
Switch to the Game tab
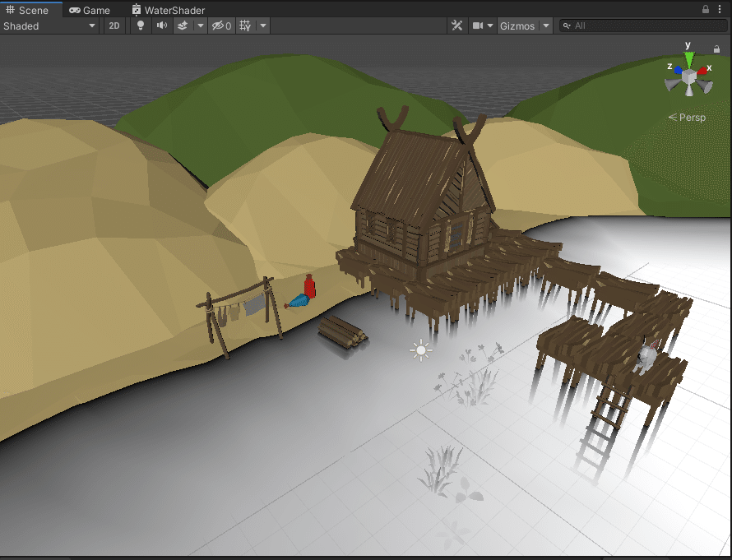click(x=89, y=10)
